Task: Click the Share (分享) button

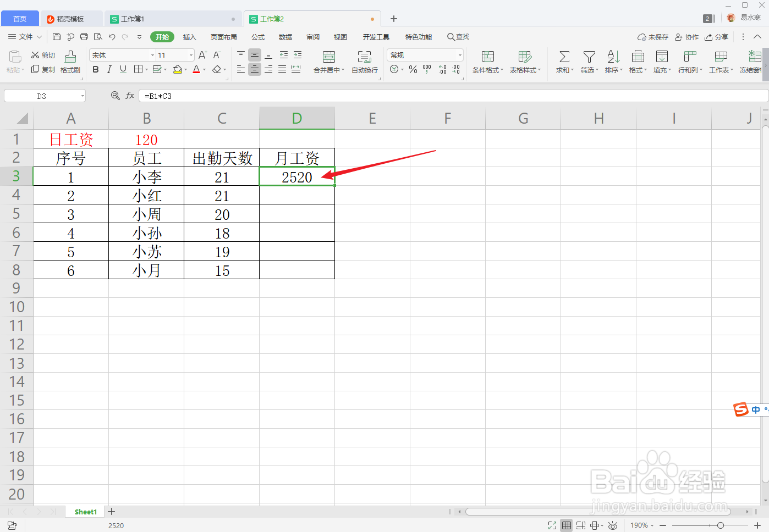Action: coord(717,37)
